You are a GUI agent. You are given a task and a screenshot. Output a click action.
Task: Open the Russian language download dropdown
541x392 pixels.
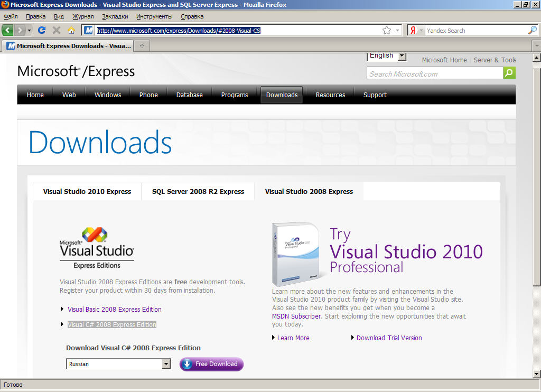tap(118, 364)
